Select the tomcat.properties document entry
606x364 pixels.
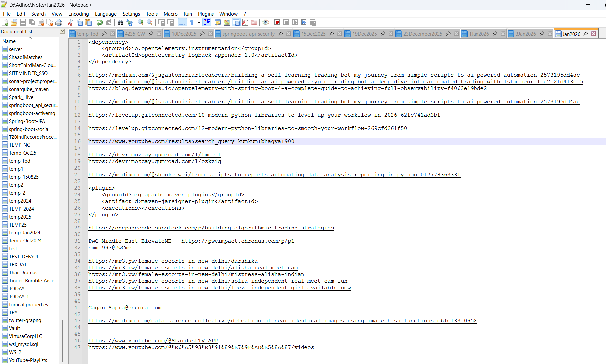coord(28,304)
